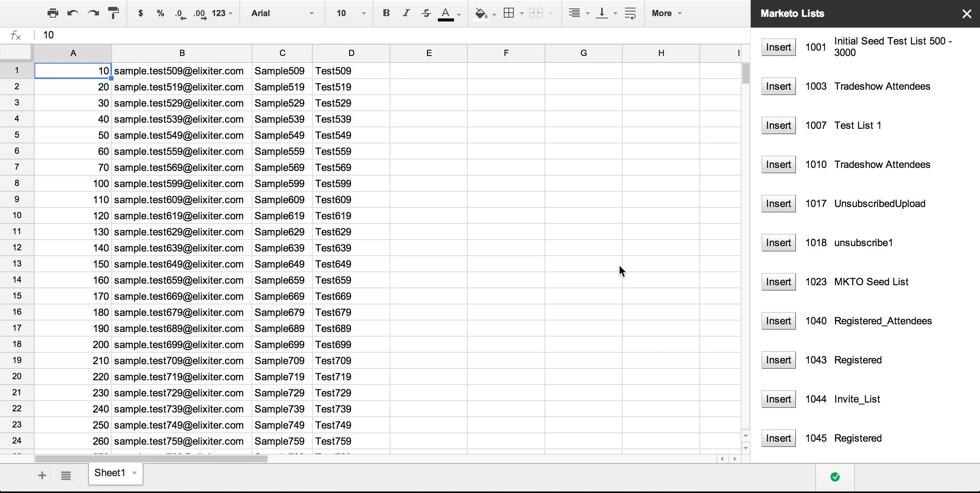Decrease decimal places
The height and width of the screenshot is (493, 980).
tap(180, 14)
